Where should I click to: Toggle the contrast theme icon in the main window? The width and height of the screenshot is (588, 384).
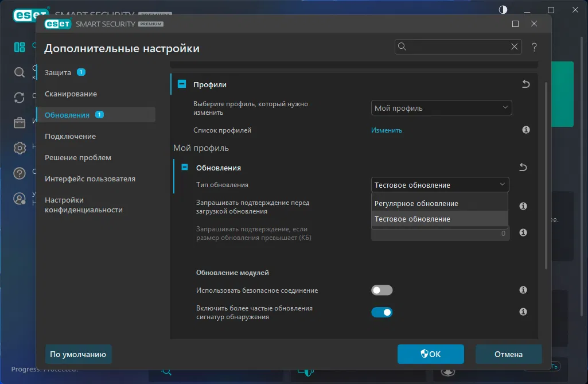[x=503, y=10]
